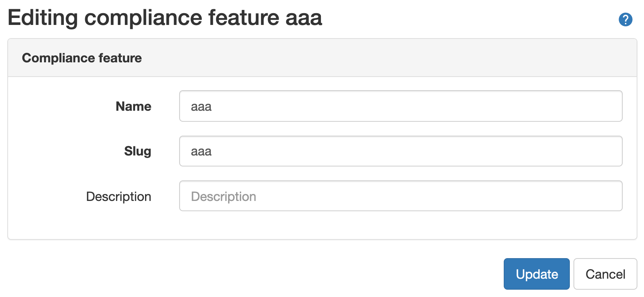644x297 pixels.
Task: Click the circular help indicator at top right
Action: click(x=626, y=20)
